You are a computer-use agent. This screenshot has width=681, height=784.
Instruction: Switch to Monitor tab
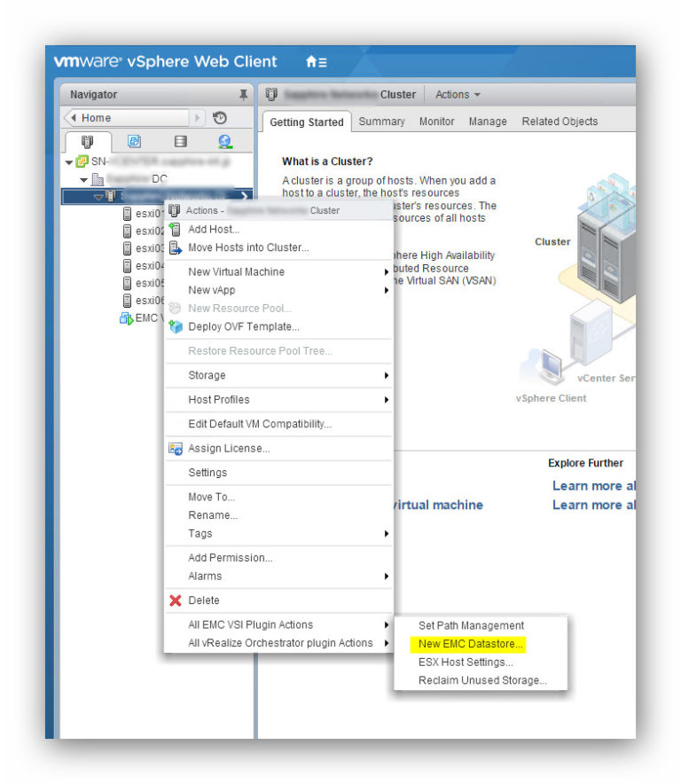[436, 122]
